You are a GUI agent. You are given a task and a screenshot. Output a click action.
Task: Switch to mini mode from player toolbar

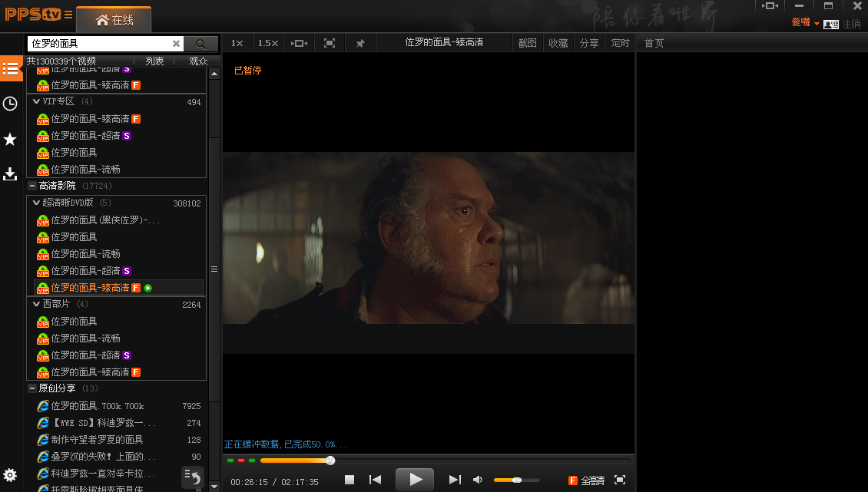tap(299, 43)
